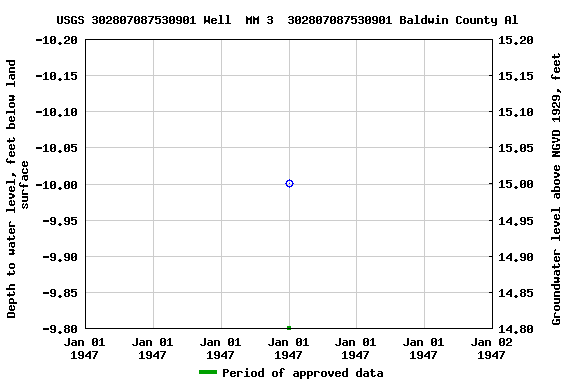This screenshot has height=384, width=576.
Task: Click the 'Period of approved data' legend text
Action: tap(303, 373)
